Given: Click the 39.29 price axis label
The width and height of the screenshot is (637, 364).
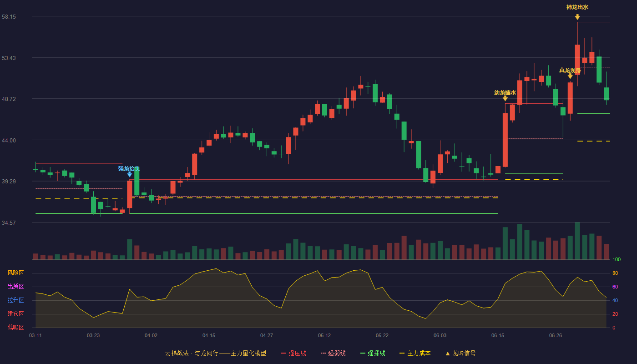Looking at the screenshot, I should click(9, 181).
